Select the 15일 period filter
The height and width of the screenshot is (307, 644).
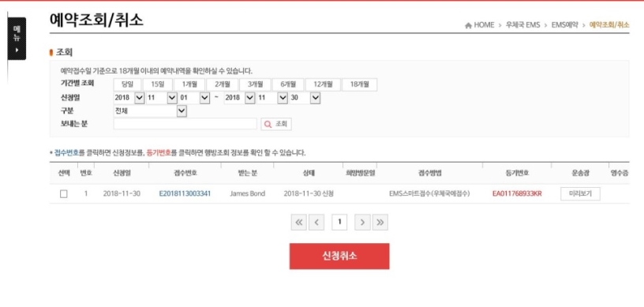(158, 84)
